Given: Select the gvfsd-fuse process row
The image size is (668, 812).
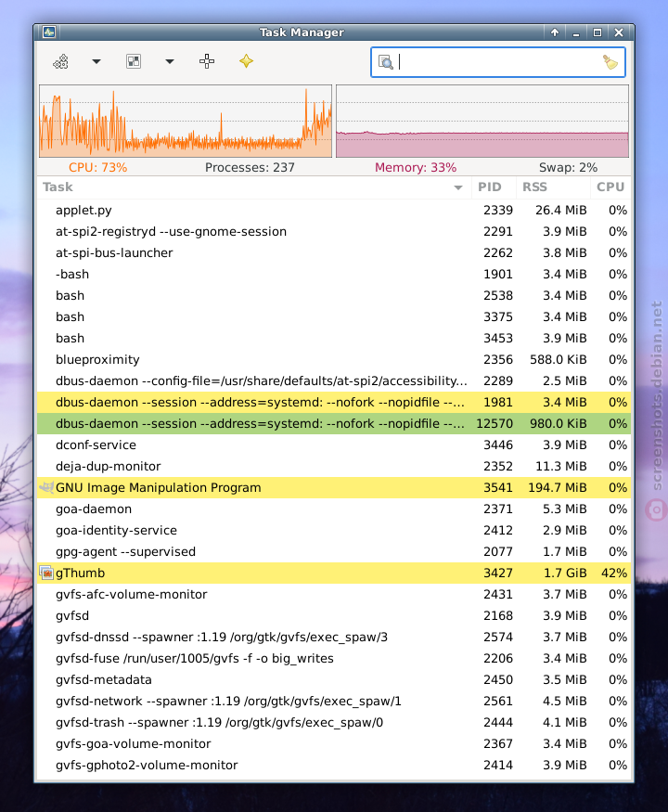Looking at the screenshot, I should (x=334, y=658).
